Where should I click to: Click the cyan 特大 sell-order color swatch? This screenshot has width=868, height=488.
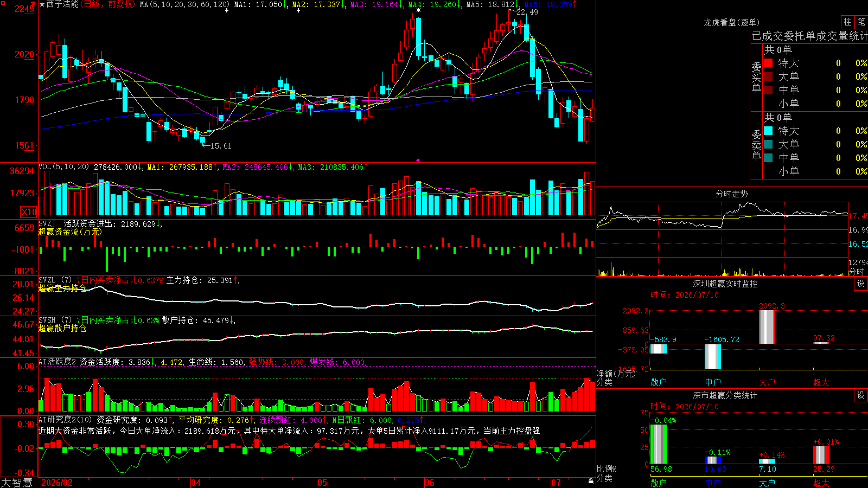click(768, 131)
